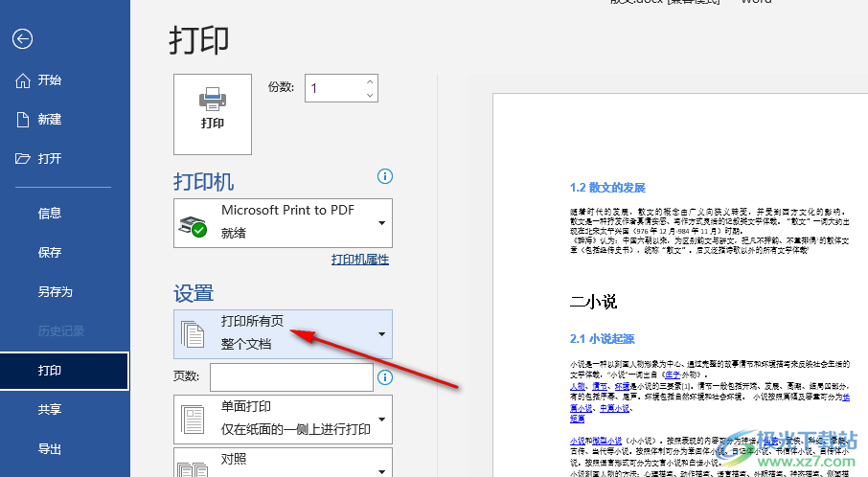This screenshot has width=868, height=477.
Task: Click 导出 in the sidebar
Action: [x=50, y=449]
